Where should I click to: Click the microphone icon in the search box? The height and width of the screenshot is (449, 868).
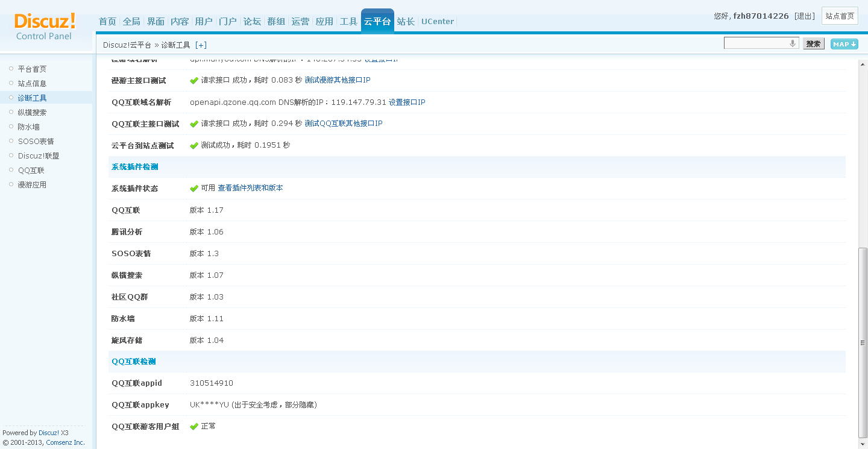[x=793, y=43]
